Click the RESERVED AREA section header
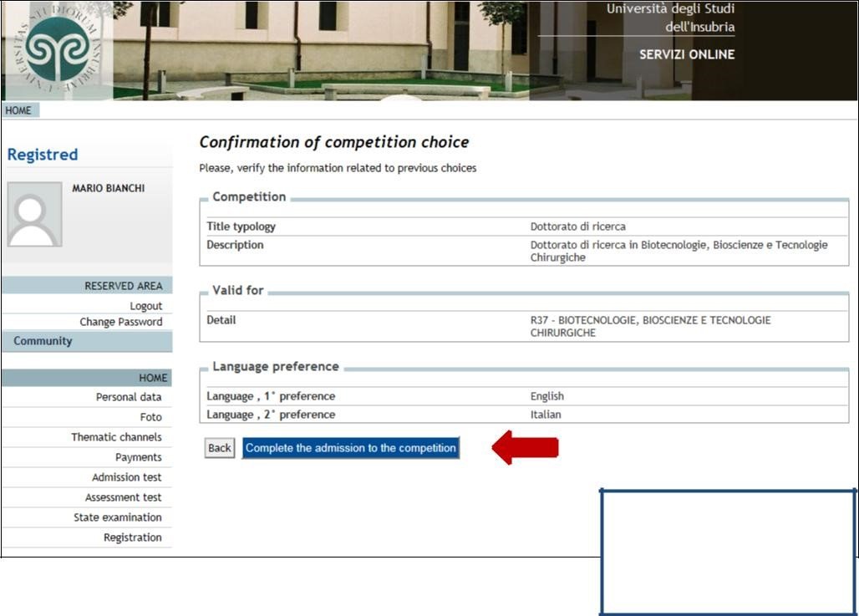Viewport: 859px width, 616px height. click(123, 286)
